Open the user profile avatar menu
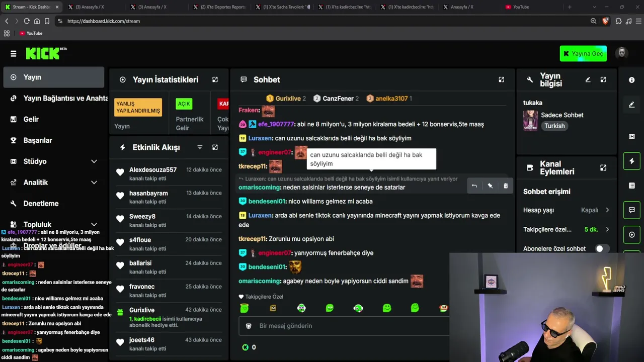 622,53
